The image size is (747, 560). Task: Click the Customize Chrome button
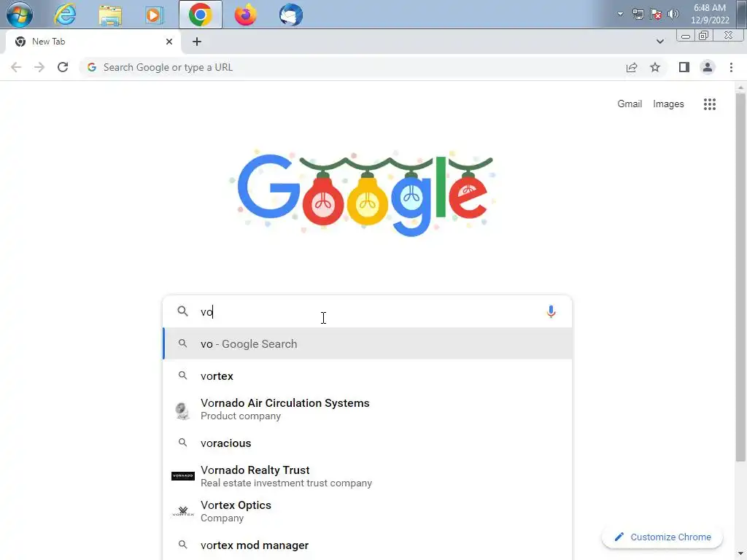pos(662,537)
